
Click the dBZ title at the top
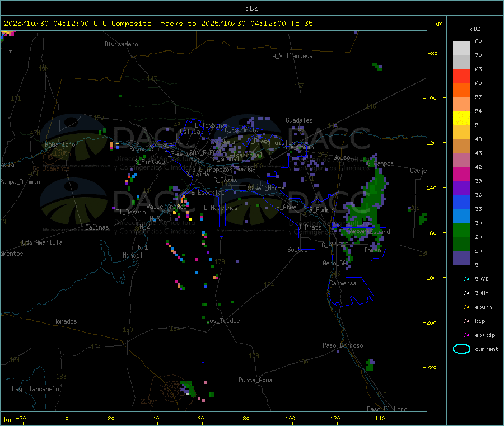pos(251,8)
